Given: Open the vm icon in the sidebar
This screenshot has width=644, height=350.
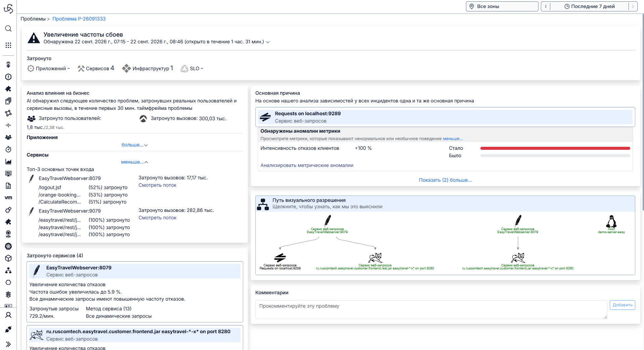Looking at the screenshot, I should pos(8,198).
